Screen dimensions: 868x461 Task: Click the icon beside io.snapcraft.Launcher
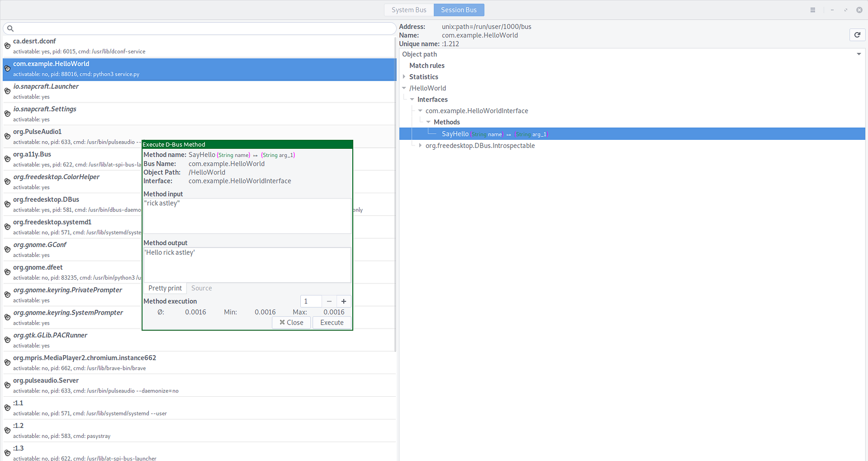(8, 91)
